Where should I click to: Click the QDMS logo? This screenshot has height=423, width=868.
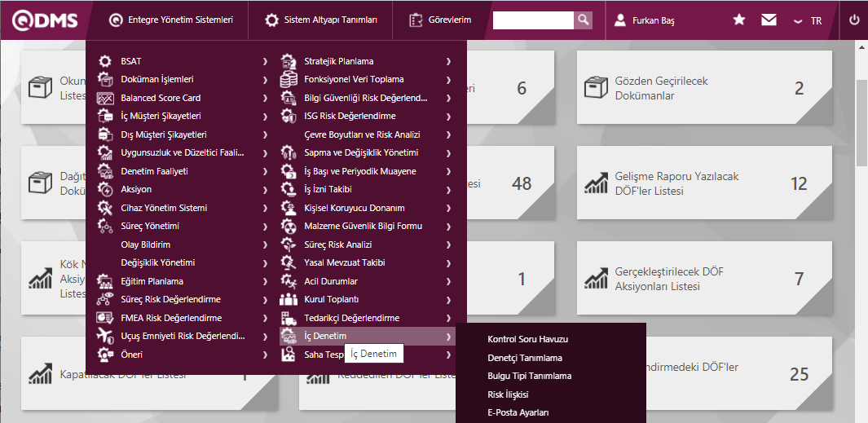[x=45, y=20]
